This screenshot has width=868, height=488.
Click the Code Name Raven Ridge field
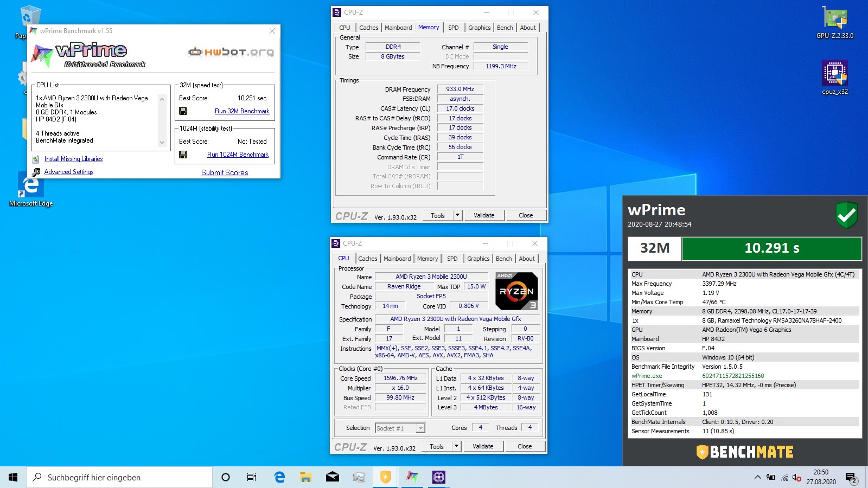click(404, 287)
